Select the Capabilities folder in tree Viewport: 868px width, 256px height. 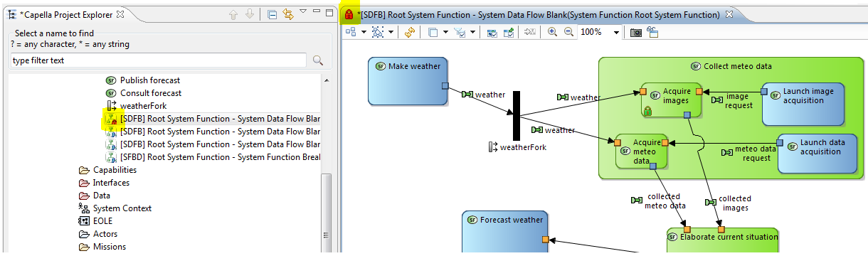[x=115, y=170]
